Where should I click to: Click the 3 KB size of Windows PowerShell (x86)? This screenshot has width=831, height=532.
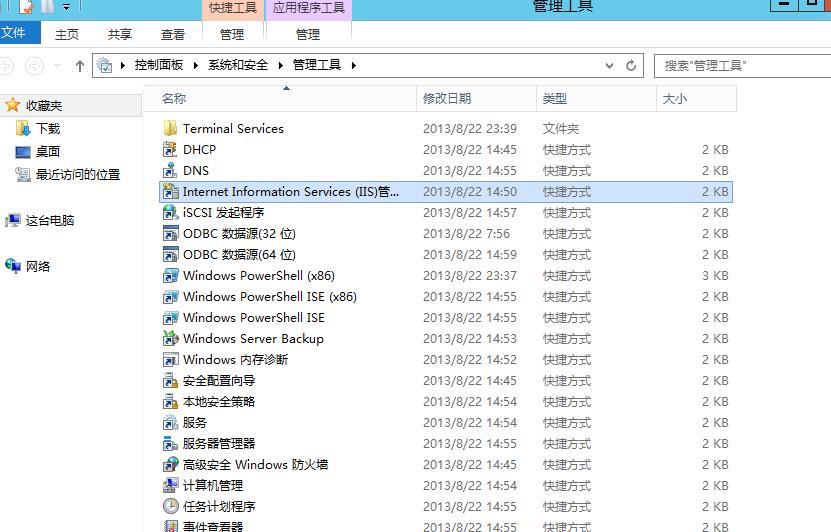pos(715,276)
